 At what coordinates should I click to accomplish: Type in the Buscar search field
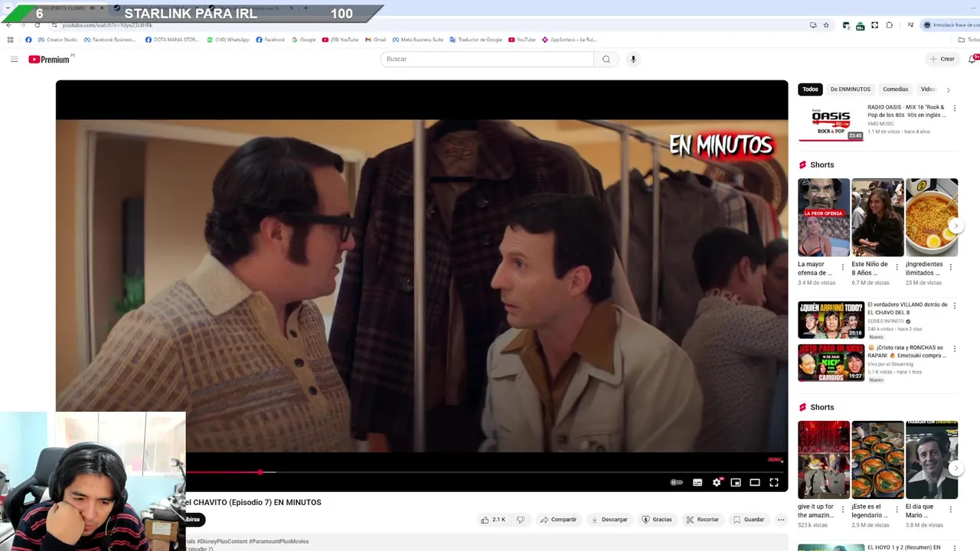[487, 59]
